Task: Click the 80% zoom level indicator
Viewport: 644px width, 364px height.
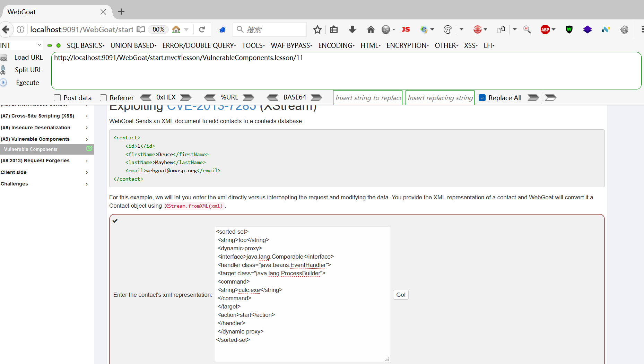Action: (x=158, y=29)
